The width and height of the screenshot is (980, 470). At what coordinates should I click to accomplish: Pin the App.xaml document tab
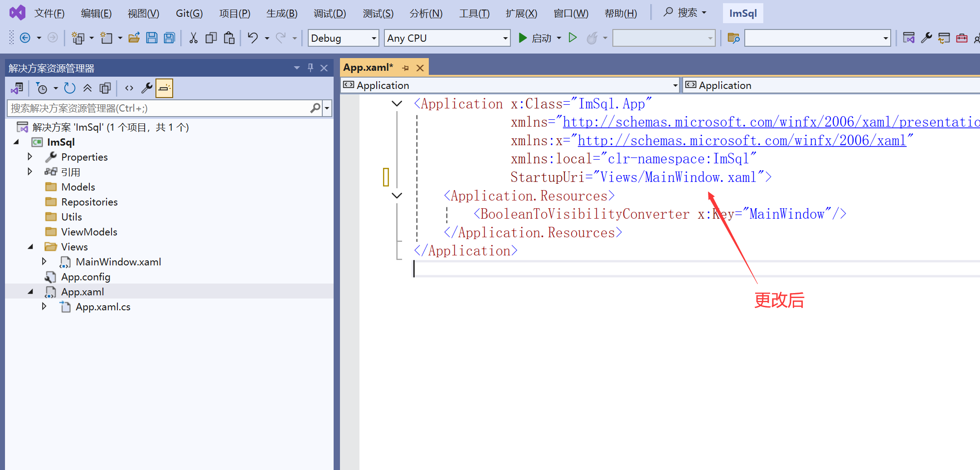click(406, 67)
